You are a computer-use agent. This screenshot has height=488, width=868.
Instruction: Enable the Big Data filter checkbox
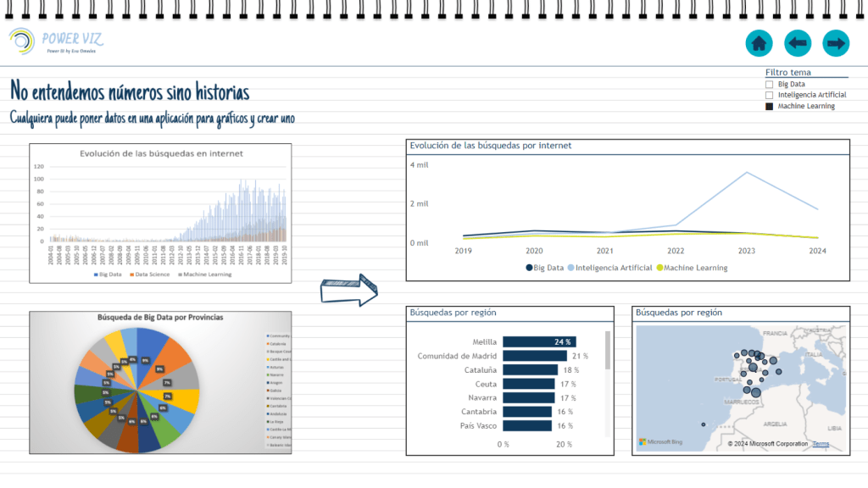point(770,85)
